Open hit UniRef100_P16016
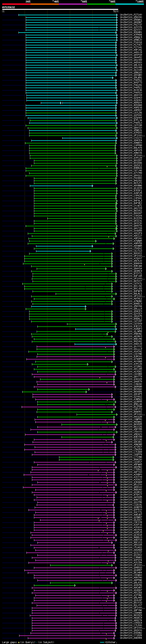Viewport: 146px width, 644px height. click(131, 42)
